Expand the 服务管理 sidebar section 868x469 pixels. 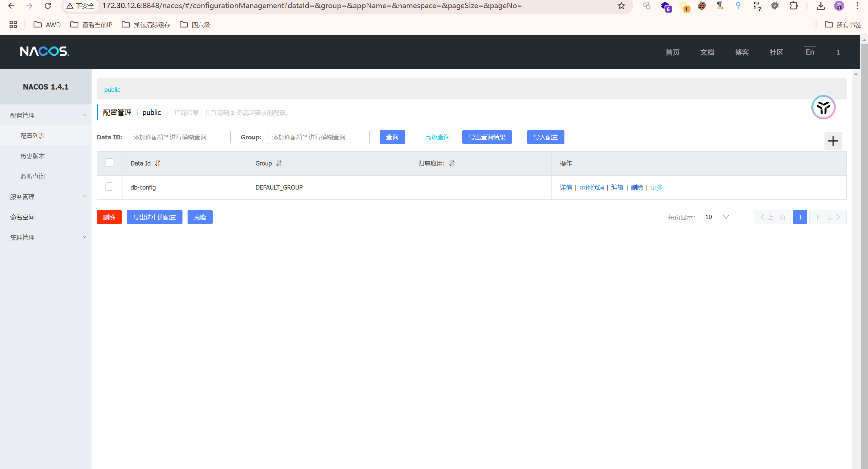[x=46, y=197]
